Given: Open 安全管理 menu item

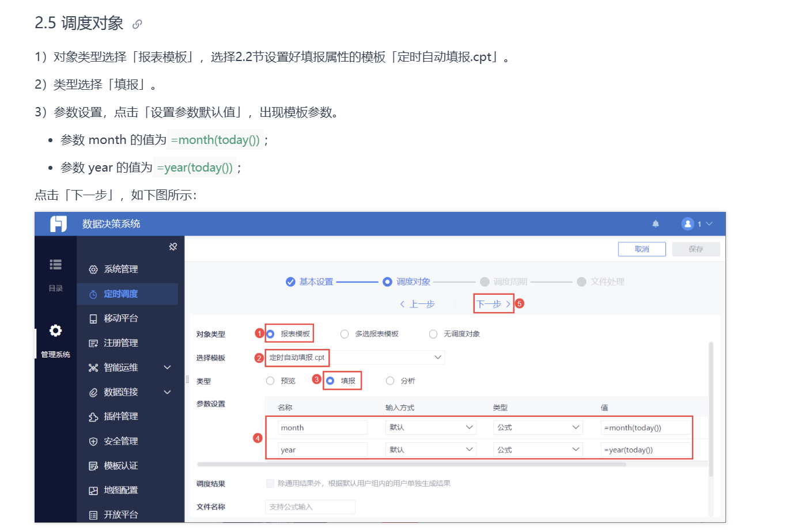Looking at the screenshot, I should pyautogui.click(x=120, y=442).
